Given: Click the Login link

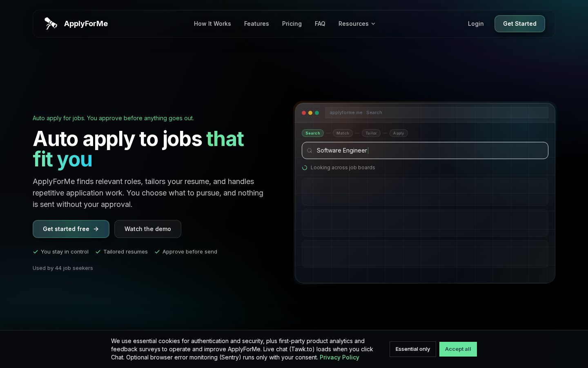Looking at the screenshot, I should click(x=476, y=24).
